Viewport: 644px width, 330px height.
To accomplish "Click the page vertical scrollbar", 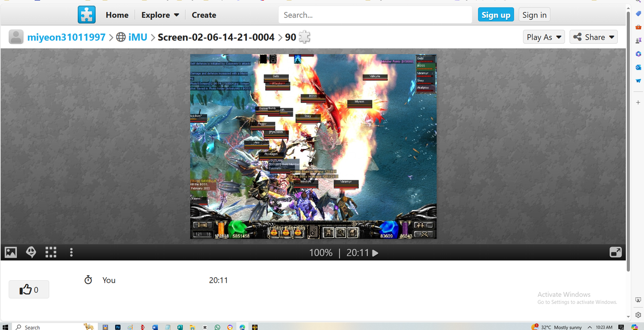I will [628, 141].
